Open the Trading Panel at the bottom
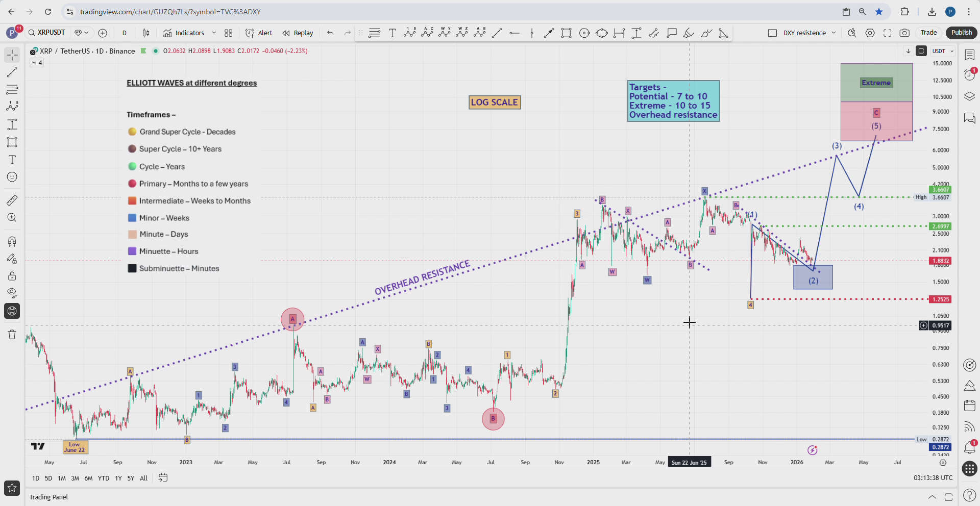Viewport: 980px width, 506px height. pyautogui.click(x=48, y=496)
